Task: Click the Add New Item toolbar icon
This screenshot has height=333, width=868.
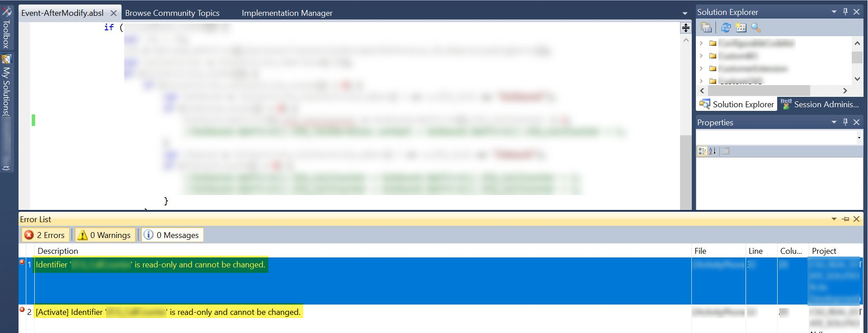Action: point(741,28)
